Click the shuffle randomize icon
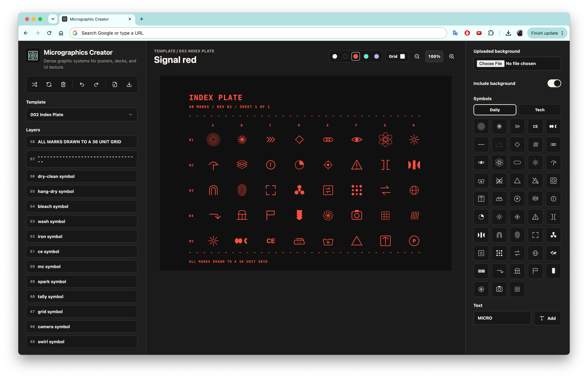This screenshot has width=588, height=379. click(x=35, y=85)
